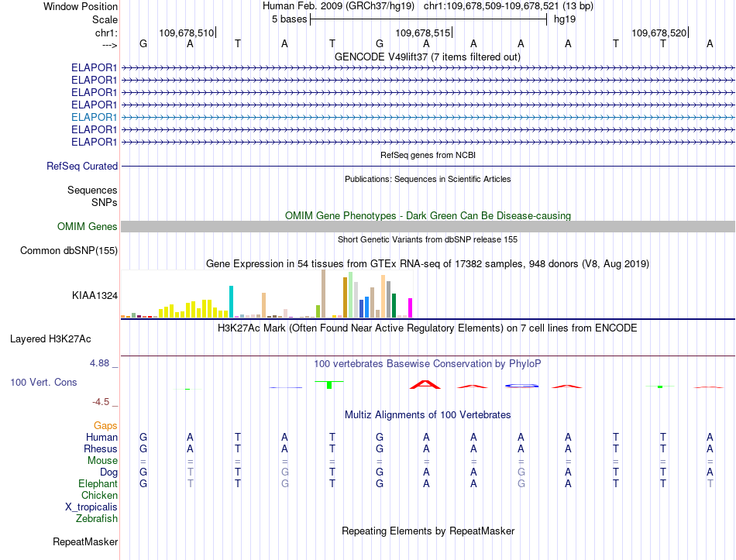Screen dimensions: 736x560
Task: Click the GENCODE V49lift37 track title
Action: [428, 57]
